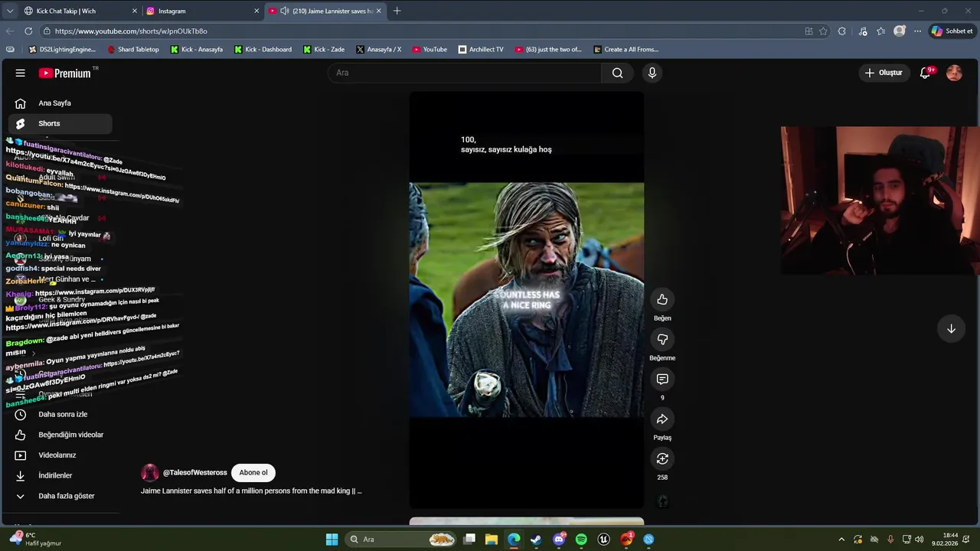Start voice search with the microphone icon

(x=652, y=73)
